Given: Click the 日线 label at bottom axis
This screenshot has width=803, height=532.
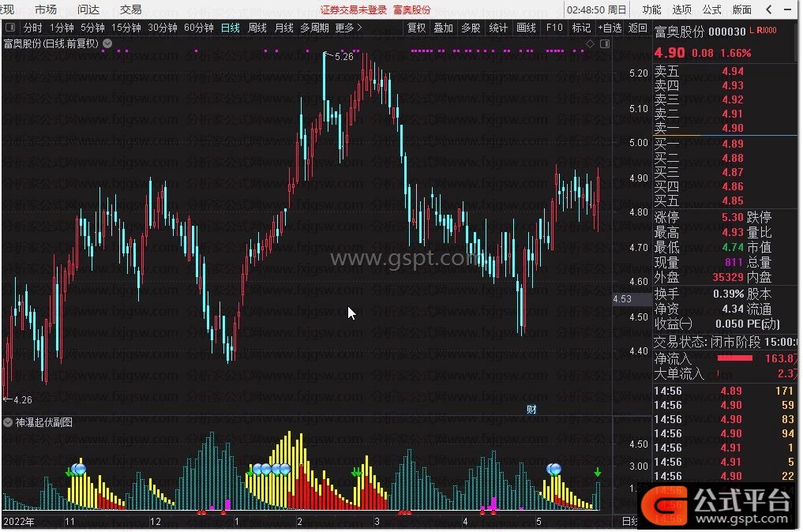Looking at the screenshot, I should pyautogui.click(x=629, y=521).
